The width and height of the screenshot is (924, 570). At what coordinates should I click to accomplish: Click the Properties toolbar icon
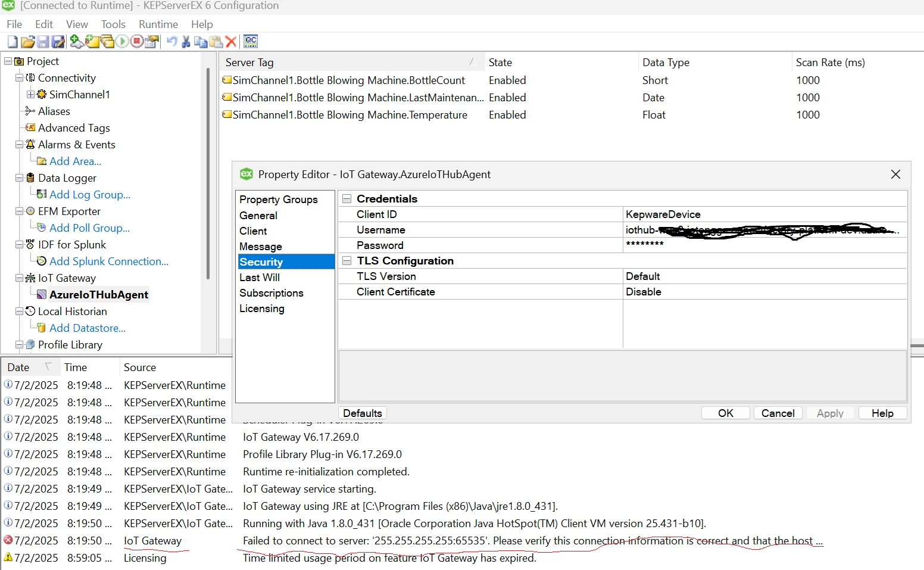pos(152,41)
